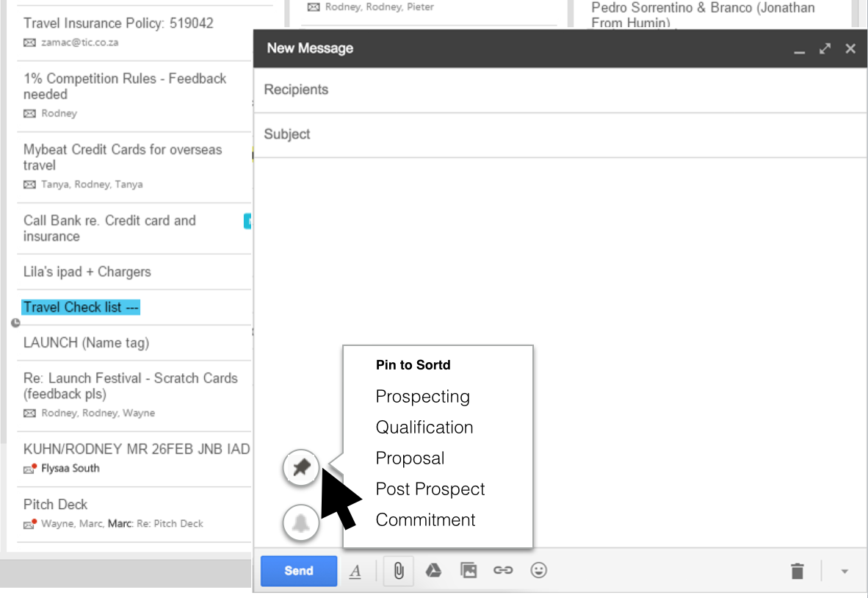Insert file using Google Drive icon
The width and height of the screenshot is (868, 598).
(x=433, y=571)
